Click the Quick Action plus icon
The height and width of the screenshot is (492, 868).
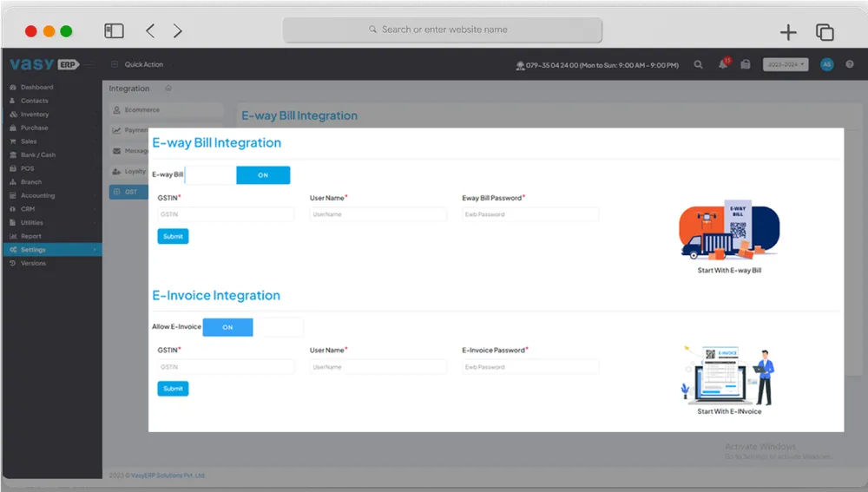tap(115, 65)
